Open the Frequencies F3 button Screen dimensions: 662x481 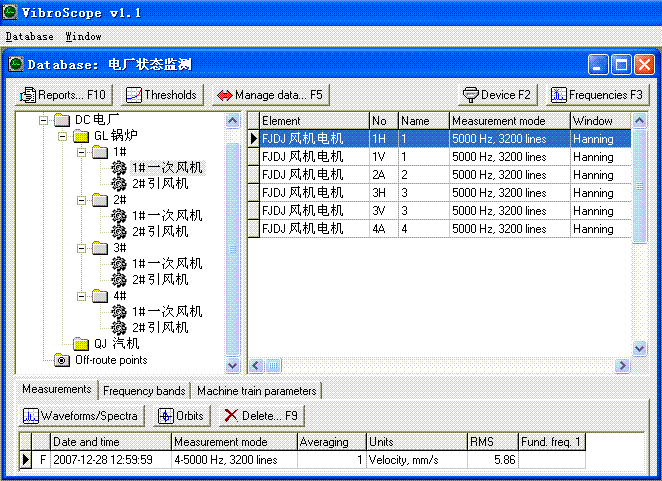tap(597, 95)
